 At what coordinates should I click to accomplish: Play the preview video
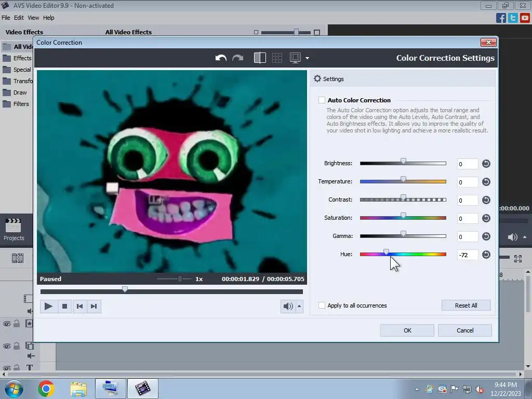pyautogui.click(x=48, y=307)
